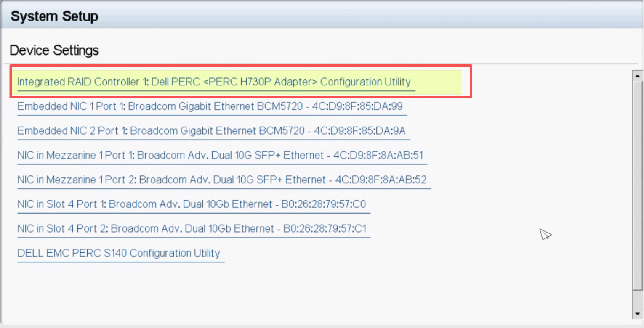Open Integrated RAID Controller 1 Configuration Utility
Viewport: 644px width, 328px height.
tap(213, 82)
